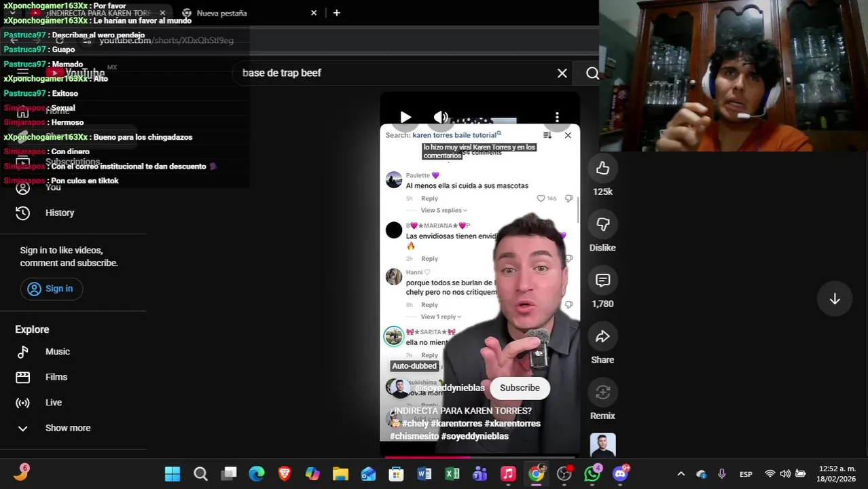Open Discord from taskbar

621,474
